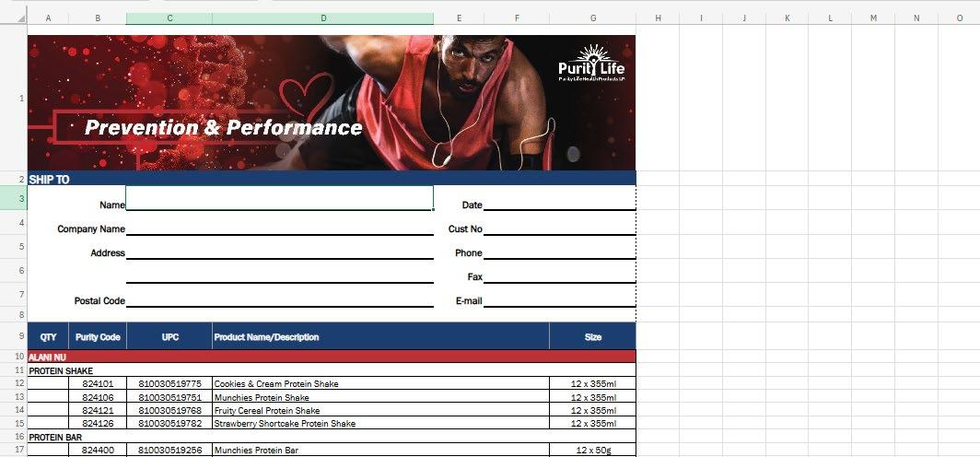Select row 16 header
The width and height of the screenshot is (980, 457).
[14, 437]
